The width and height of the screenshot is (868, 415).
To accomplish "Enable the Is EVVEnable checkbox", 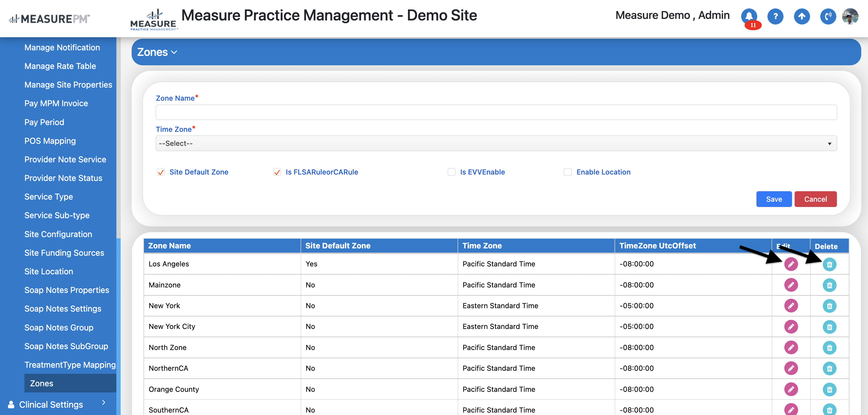I will (451, 172).
